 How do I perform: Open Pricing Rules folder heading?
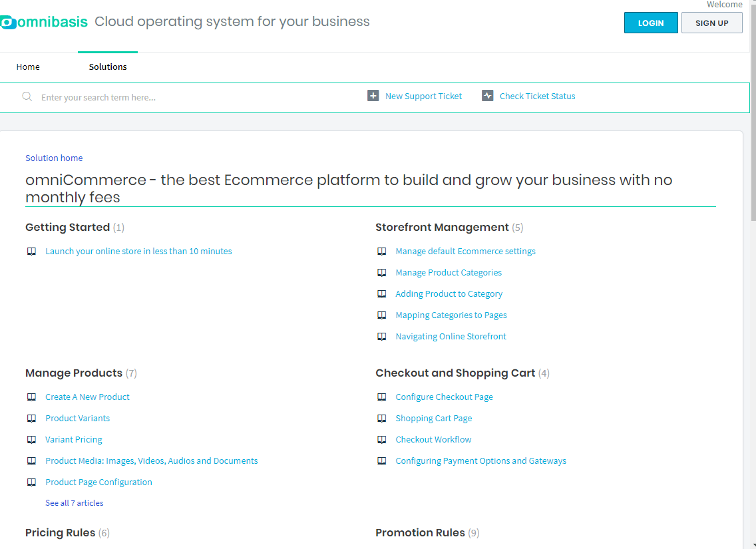[61, 532]
